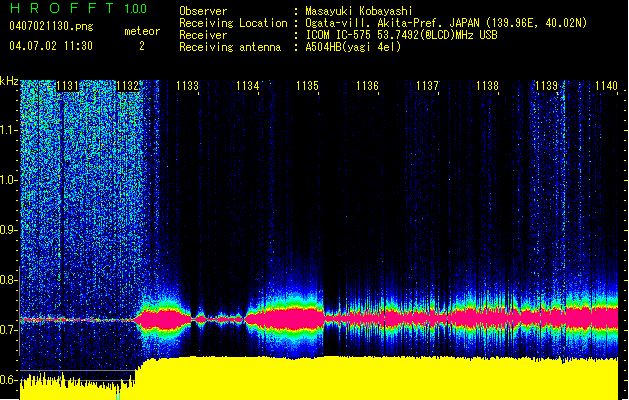Click the 1.0 kHz axis label
629x400 pixels.
(x=8, y=180)
